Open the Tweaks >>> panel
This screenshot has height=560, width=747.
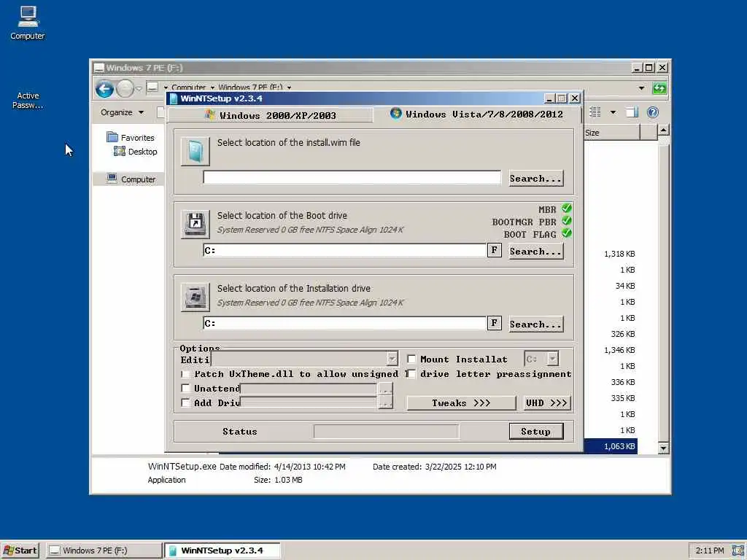tap(461, 402)
